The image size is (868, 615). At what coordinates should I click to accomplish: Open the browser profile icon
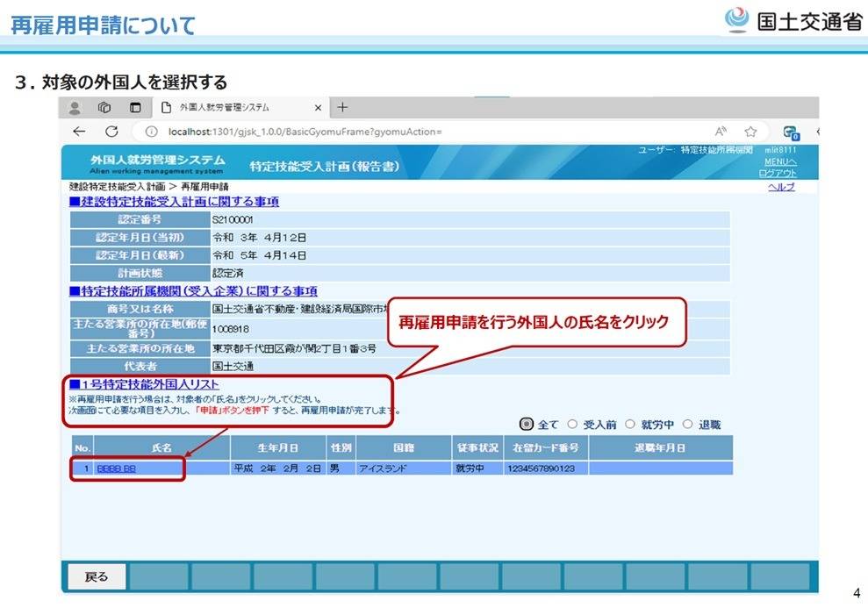[75, 108]
